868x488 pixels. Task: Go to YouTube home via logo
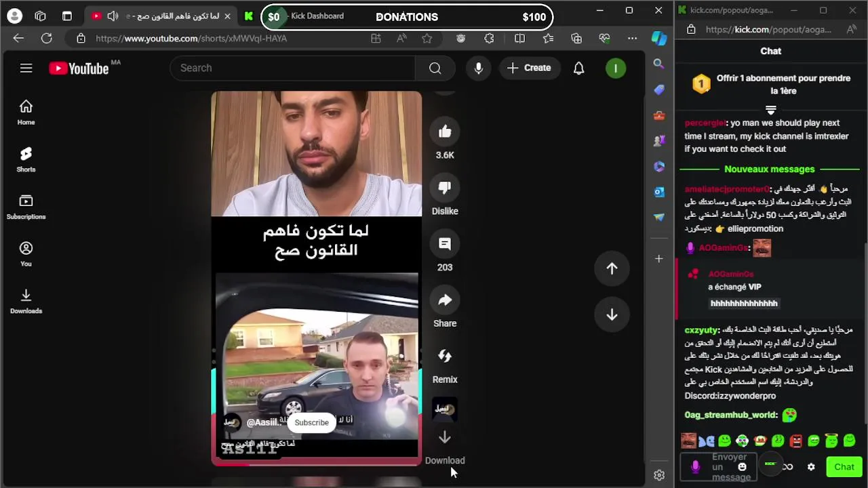(79, 68)
